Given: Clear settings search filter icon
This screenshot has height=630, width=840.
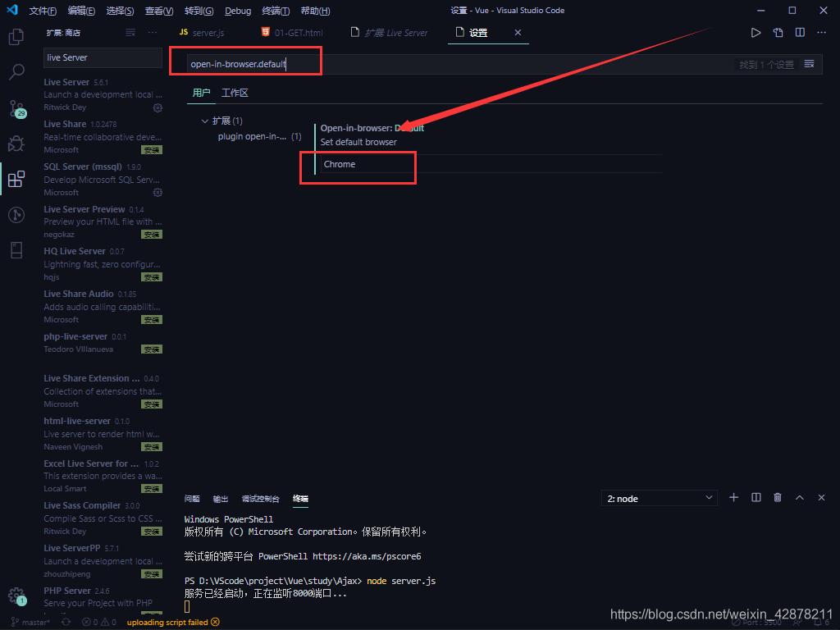Looking at the screenshot, I should tap(809, 64).
